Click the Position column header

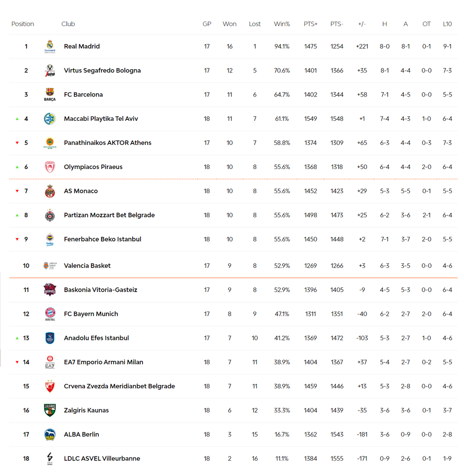(23, 24)
